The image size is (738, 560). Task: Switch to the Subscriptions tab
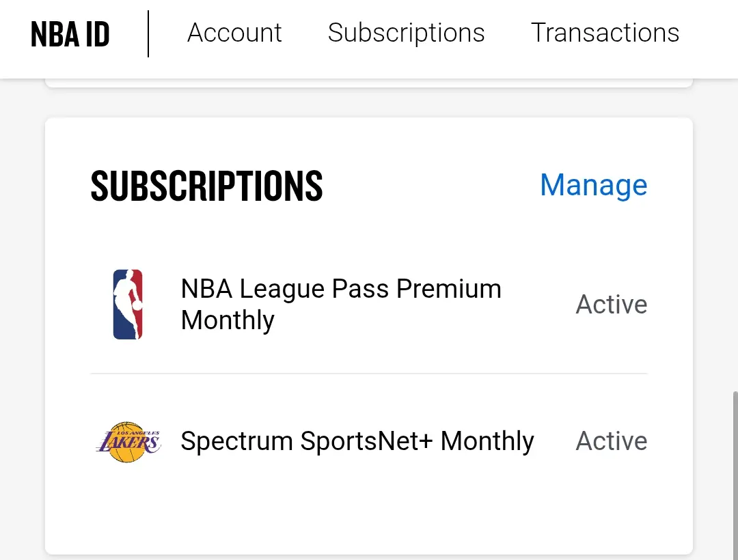point(406,33)
